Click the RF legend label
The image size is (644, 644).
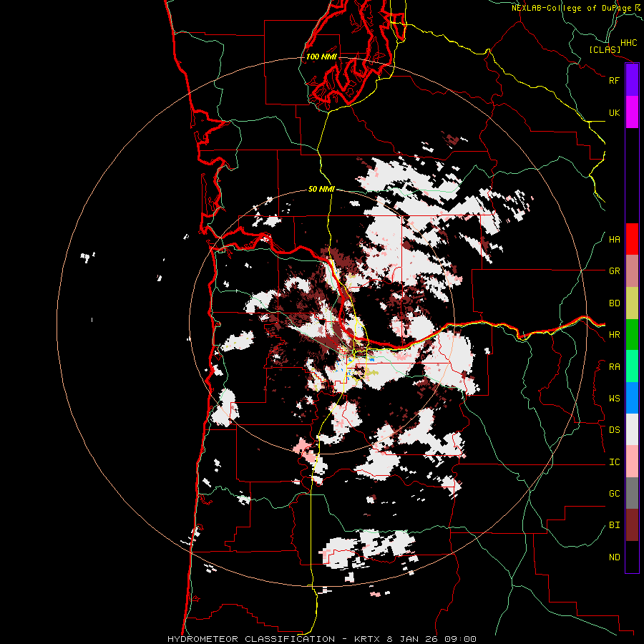[614, 80]
